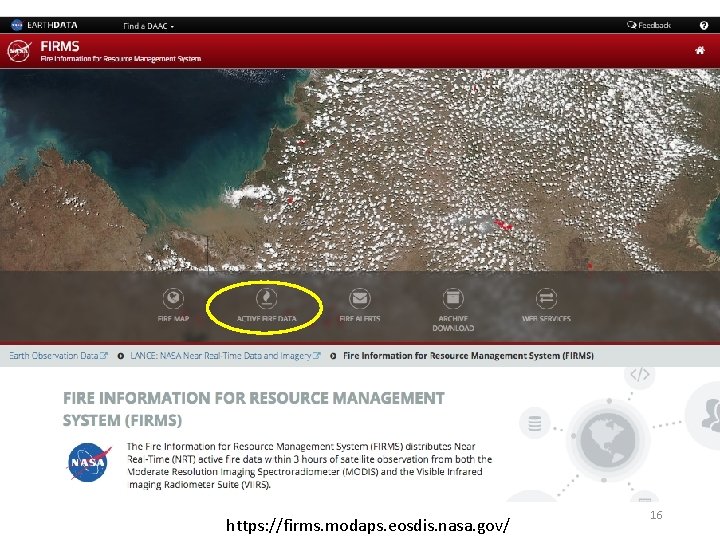Click the code brackets icon in graphic
720x540 pixels.
640,375
